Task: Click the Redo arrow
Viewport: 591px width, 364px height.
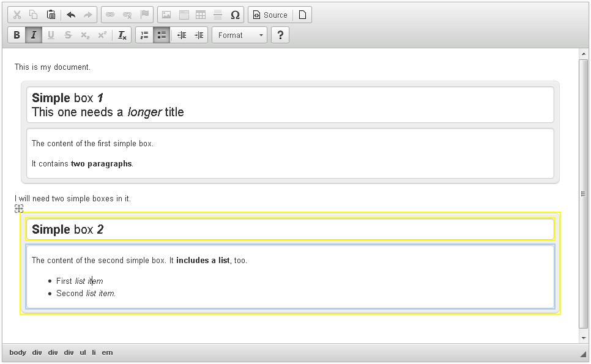Action: [x=88, y=15]
